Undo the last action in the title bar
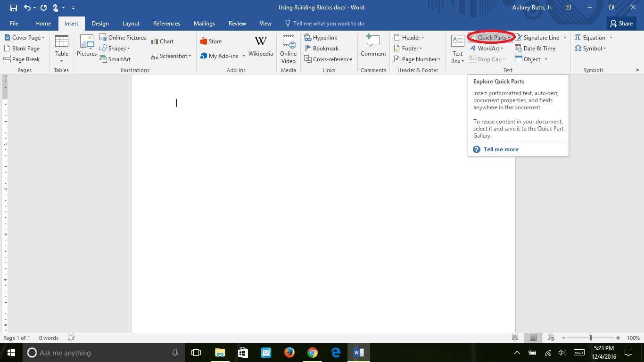This screenshot has height=362, width=644. coord(27,8)
